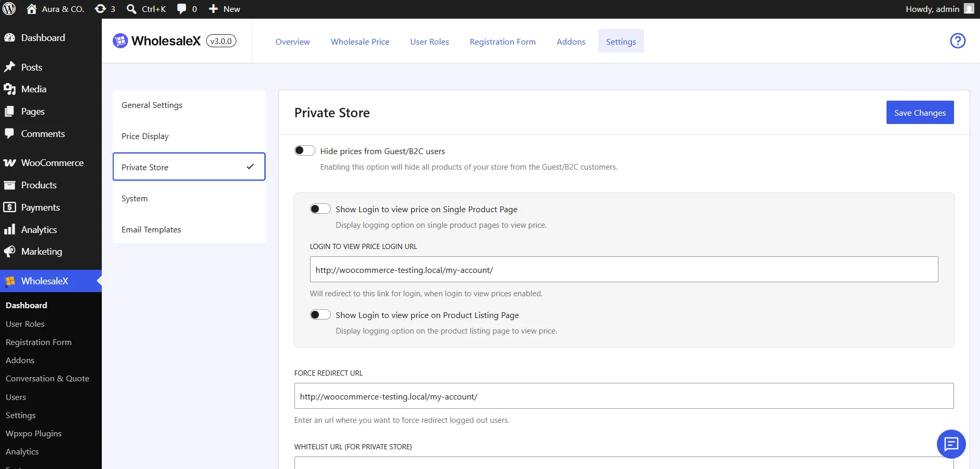The image size is (980, 469).
Task: Toggle Hide prices from Guest/B2C users
Action: click(x=305, y=150)
